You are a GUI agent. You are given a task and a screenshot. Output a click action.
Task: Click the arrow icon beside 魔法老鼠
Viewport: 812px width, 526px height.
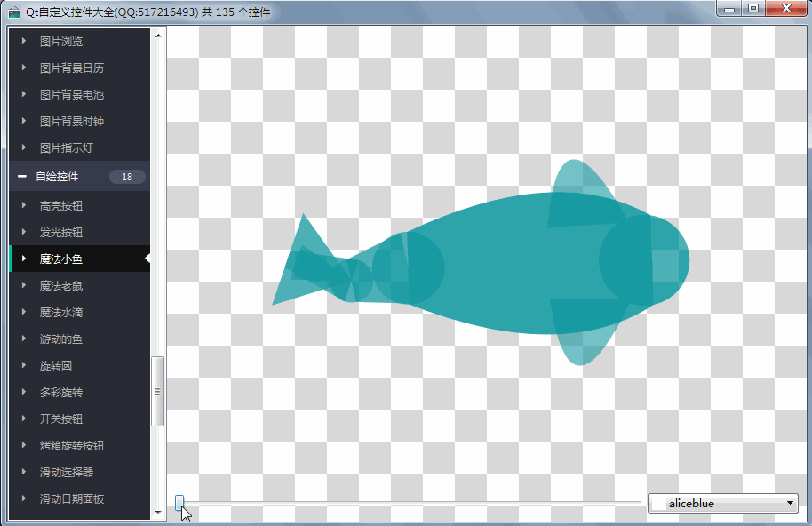tap(25, 286)
